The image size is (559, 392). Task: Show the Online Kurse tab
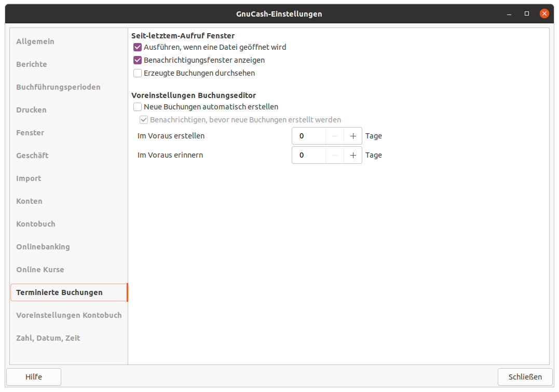pyautogui.click(x=40, y=270)
